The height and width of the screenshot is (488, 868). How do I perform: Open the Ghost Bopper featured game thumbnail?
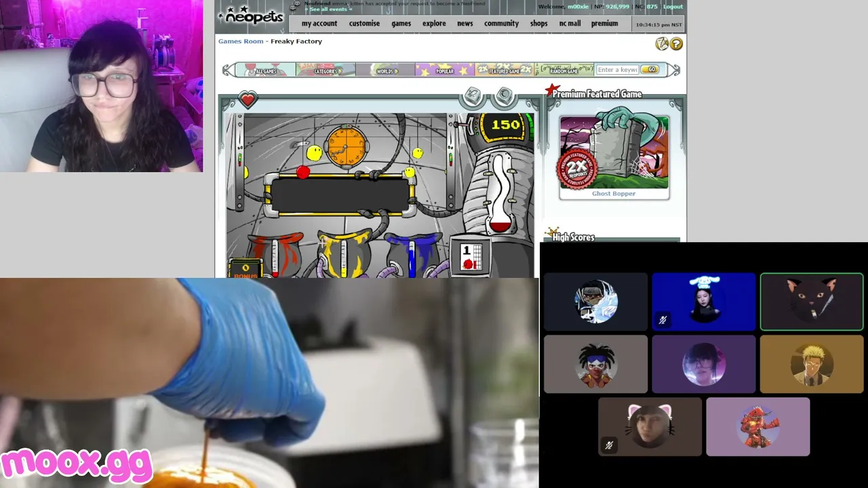click(x=614, y=152)
